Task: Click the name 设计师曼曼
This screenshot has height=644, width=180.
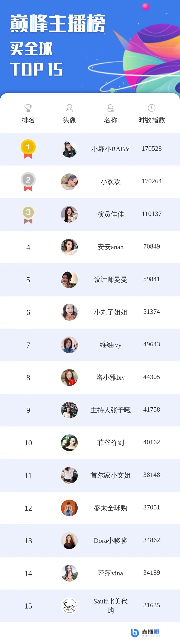Action: pyautogui.click(x=110, y=279)
